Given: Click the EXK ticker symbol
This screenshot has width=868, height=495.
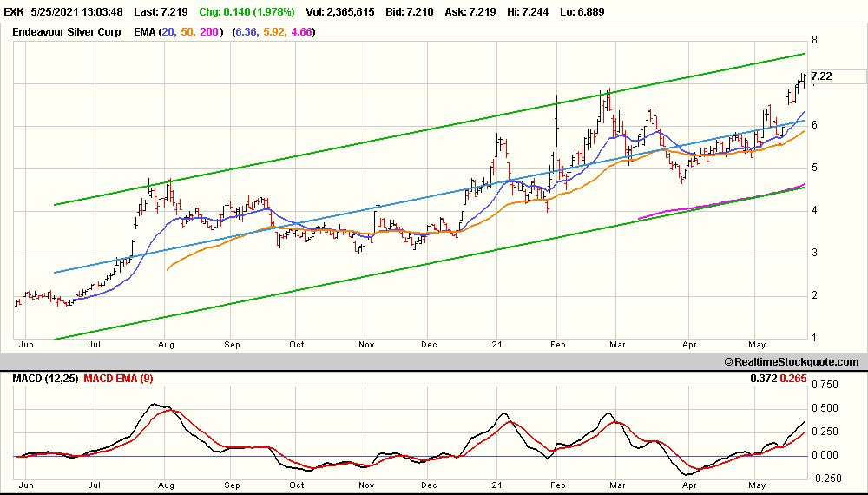Looking at the screenshot, I should click(13, 11).
